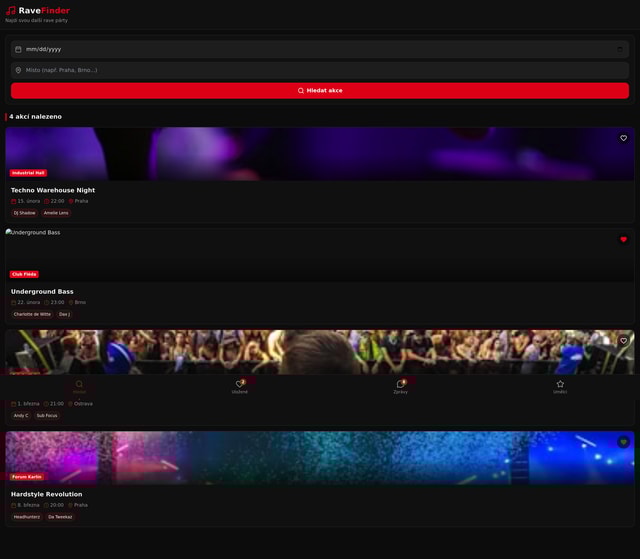Click the '22:00' time on Techno Warehouse Night

tap(57, 201)
